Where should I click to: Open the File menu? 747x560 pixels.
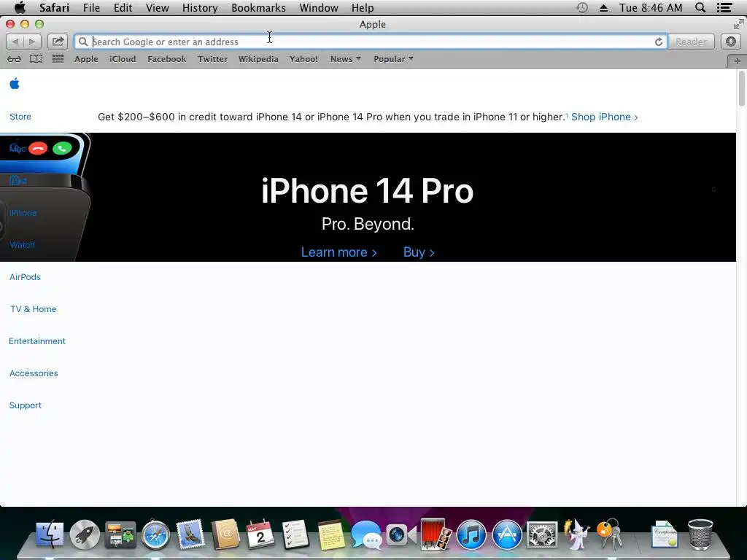(91, 7)
